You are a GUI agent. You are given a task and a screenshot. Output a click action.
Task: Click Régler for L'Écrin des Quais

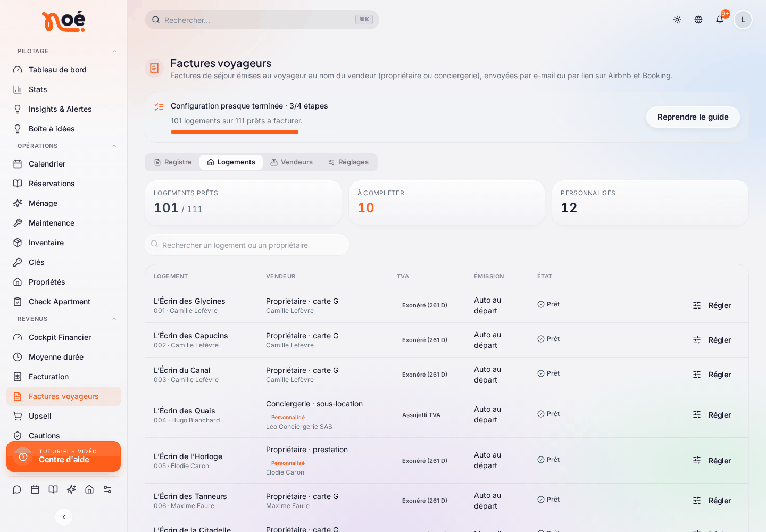point(712,415)
